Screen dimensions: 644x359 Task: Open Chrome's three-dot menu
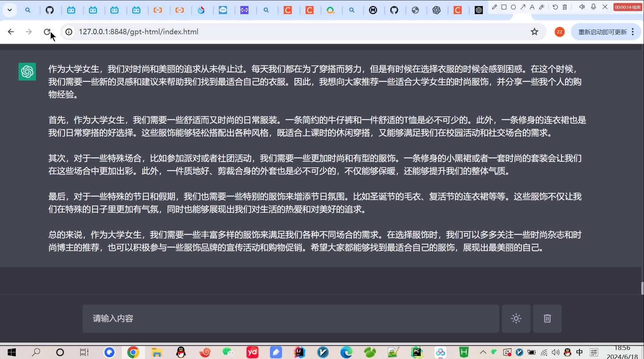tap(633, 32)
